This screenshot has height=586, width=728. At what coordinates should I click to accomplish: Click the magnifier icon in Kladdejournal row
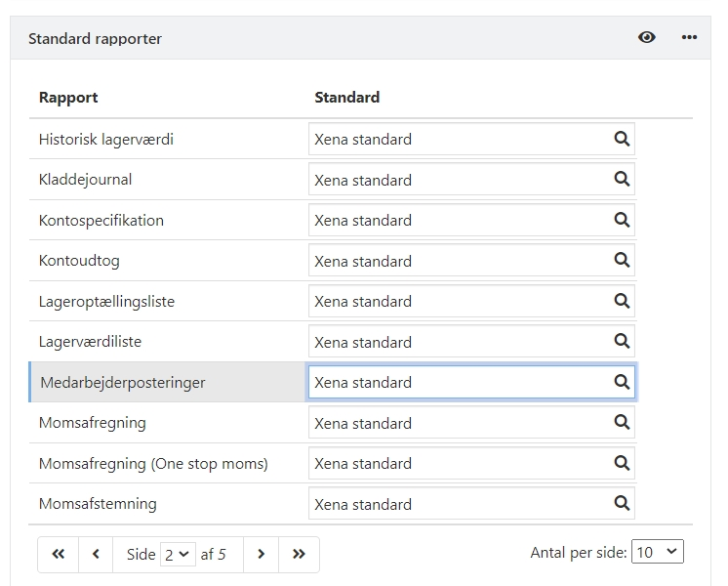point(622,180)
